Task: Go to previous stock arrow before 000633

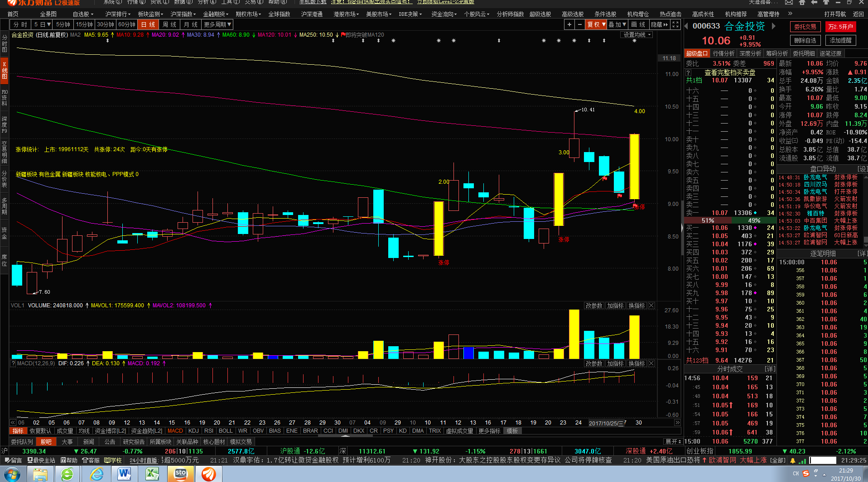Action: pyautogui.click(x=686, y=26)
